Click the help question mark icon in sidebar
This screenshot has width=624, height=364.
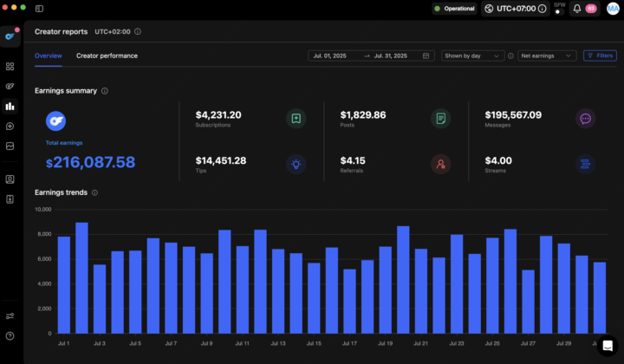pos(10,335)
